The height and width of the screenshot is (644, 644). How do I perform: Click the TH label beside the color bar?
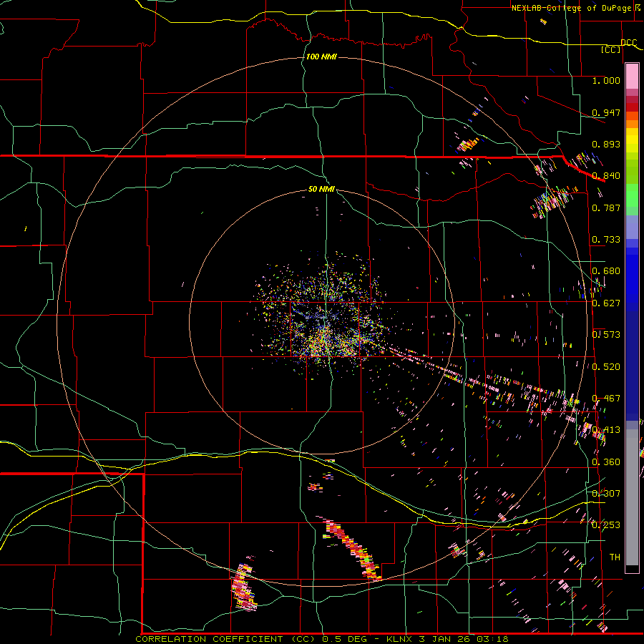click(615, 557)
